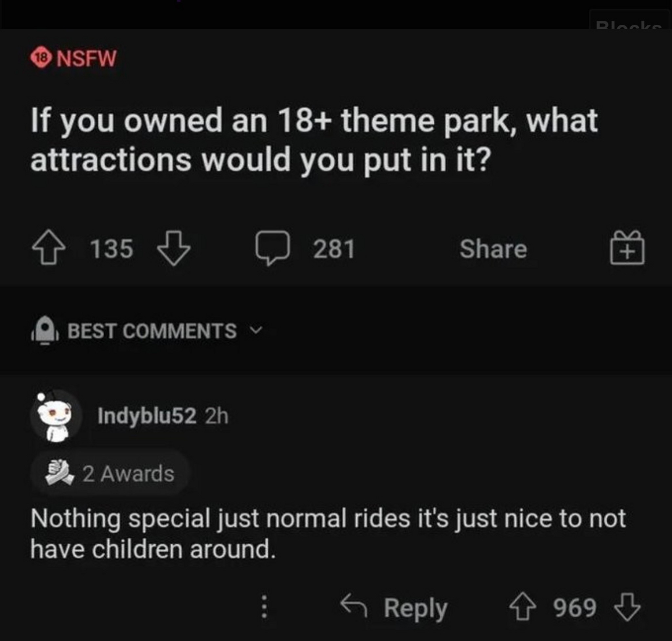Give an award using the gift icon
This screenshot has height=641, width=672.
click(x=627, y=247)
